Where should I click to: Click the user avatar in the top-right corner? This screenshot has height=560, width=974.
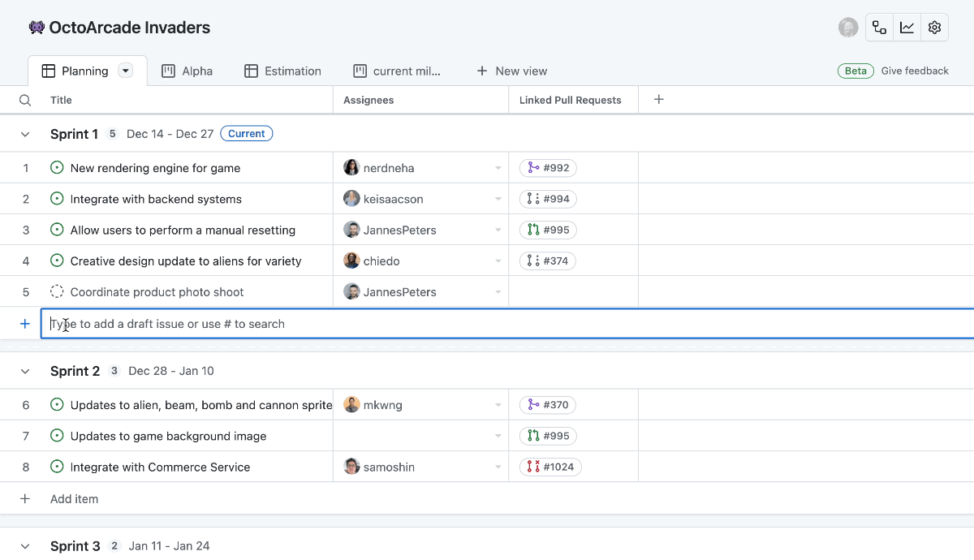tap(847, 27)
